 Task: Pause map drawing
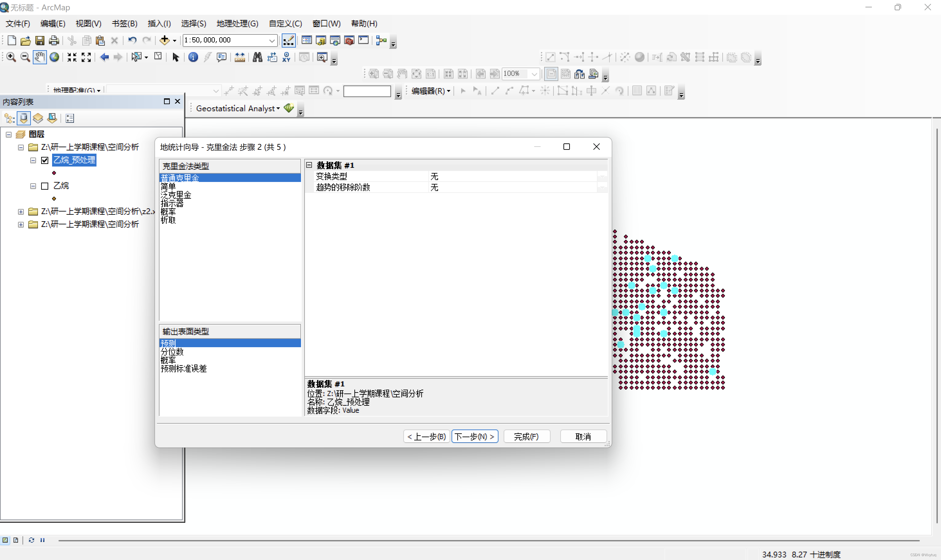(42, 540)
